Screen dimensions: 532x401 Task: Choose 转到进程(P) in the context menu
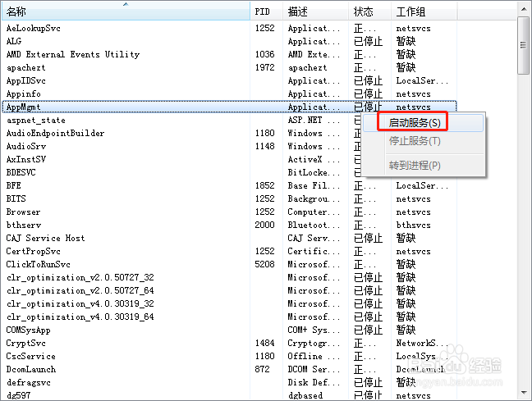[x=423, y=166]
